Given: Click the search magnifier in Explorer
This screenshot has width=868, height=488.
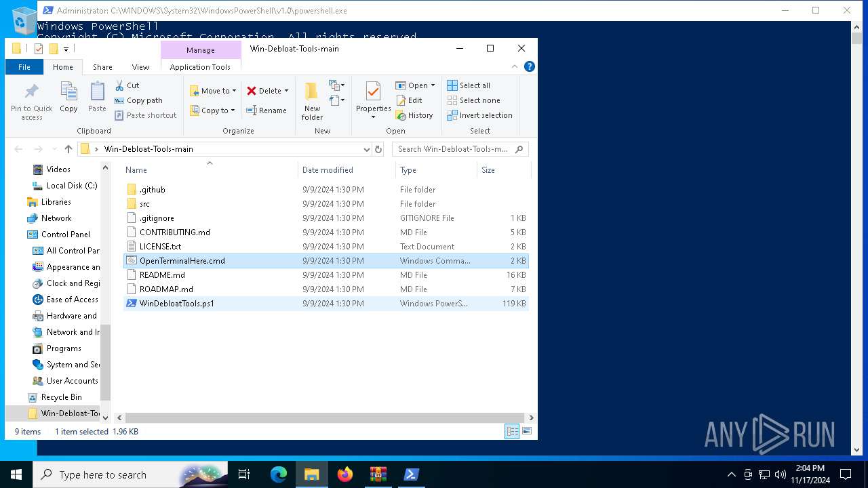Looking at the screenshot, I should (x=519, y=149).
